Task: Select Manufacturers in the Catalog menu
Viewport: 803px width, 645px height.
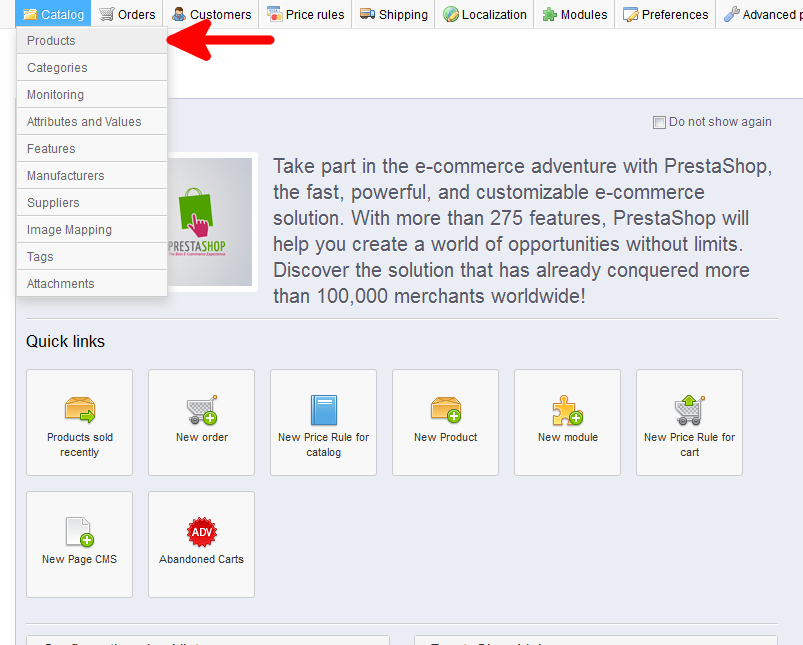Action: [x=92, y=176]
